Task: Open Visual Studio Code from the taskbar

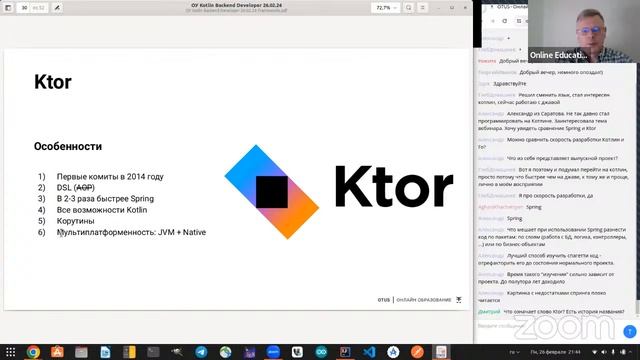Action: (x=369, y=352)
